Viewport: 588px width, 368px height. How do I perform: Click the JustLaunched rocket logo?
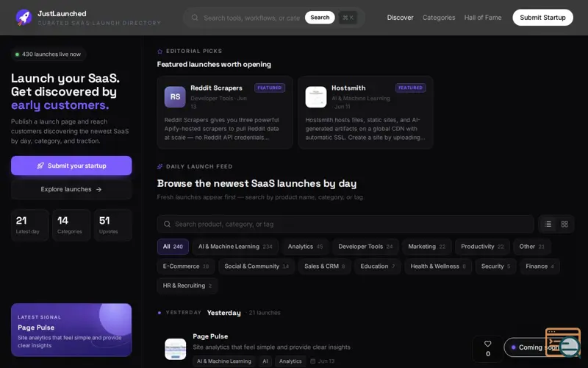pyautogui.click(x=24, y=18)
